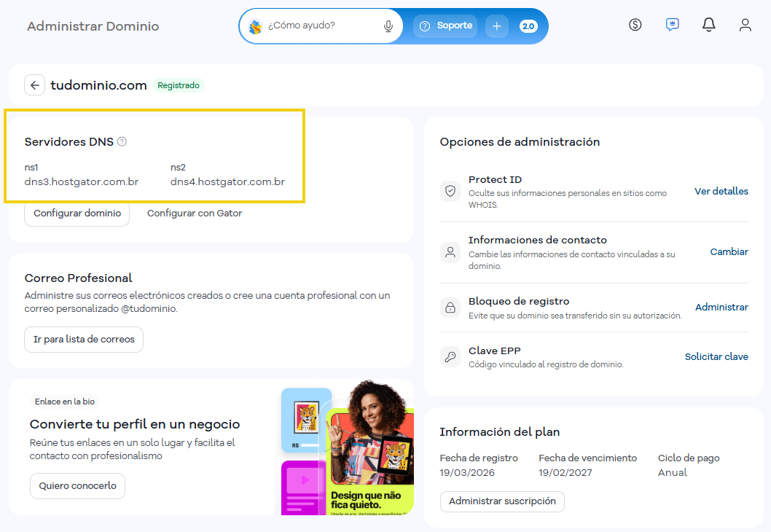
Task: Click the contact info person icon
Action: (x=450, y=252)
